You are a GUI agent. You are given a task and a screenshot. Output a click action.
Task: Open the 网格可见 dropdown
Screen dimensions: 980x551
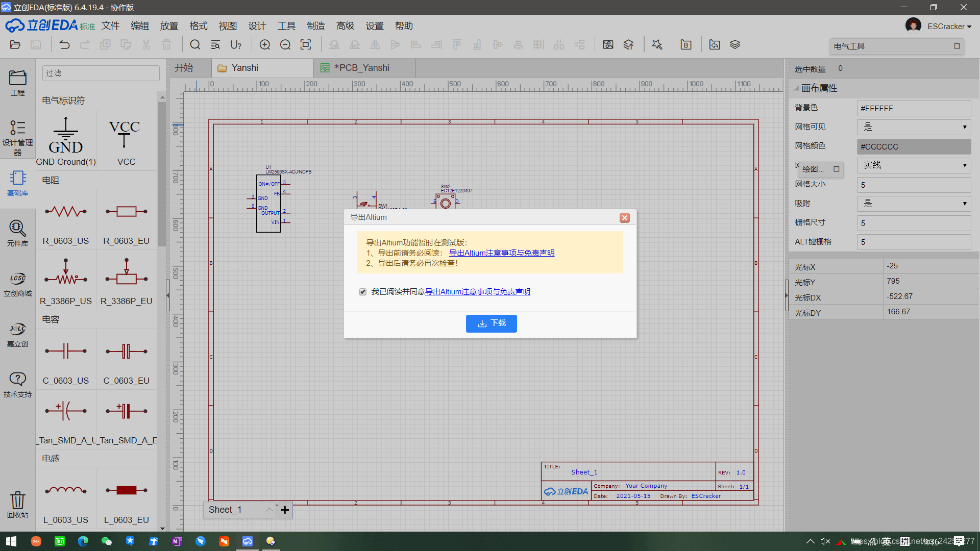pos(914,127)
